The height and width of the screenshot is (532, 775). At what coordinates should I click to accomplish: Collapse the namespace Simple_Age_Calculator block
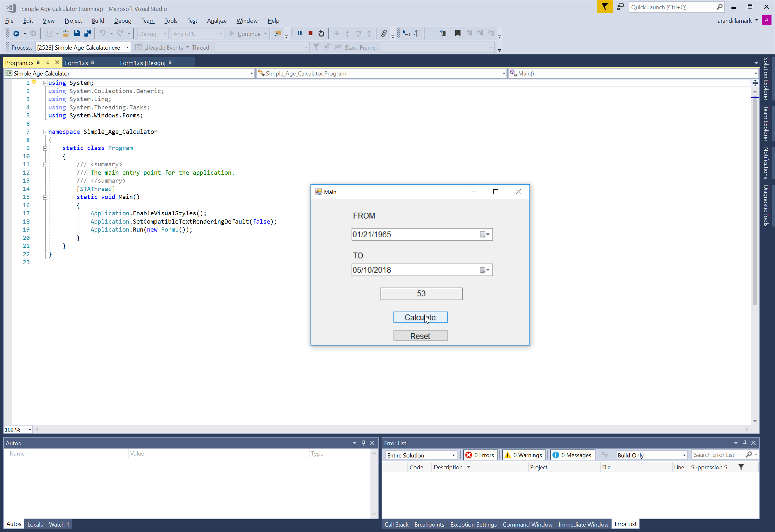pyautogui.click(x=45, y=132)
